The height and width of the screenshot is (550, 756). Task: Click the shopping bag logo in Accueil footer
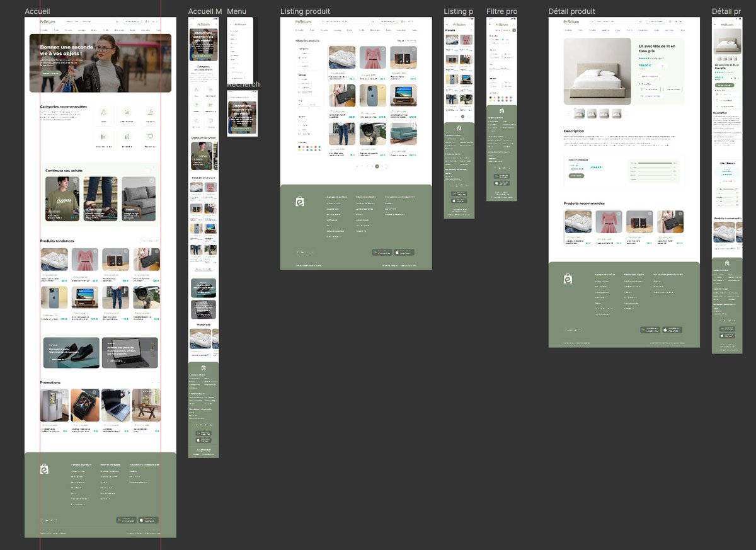(x=44, y=469)
